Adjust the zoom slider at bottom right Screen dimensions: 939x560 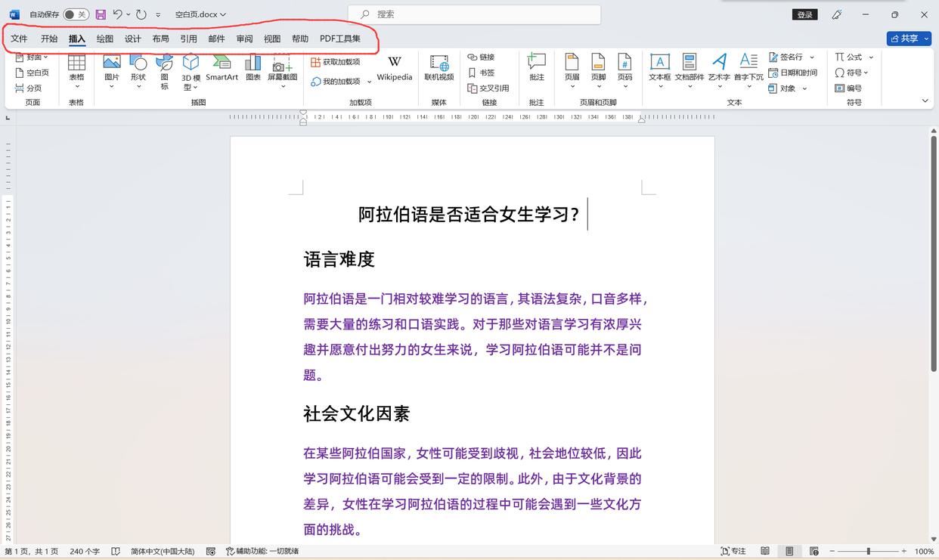866,550
